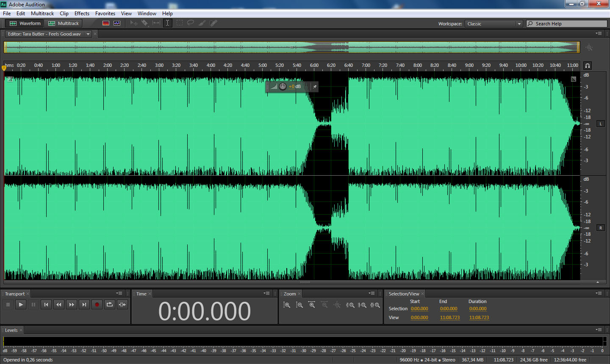Open the Transport panel options menu

click(x=119, y=293)
